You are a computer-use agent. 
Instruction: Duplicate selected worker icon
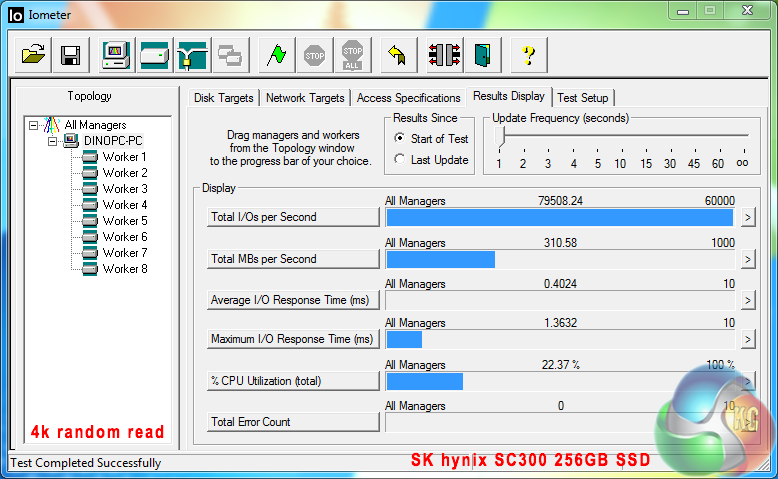point(230,55)
